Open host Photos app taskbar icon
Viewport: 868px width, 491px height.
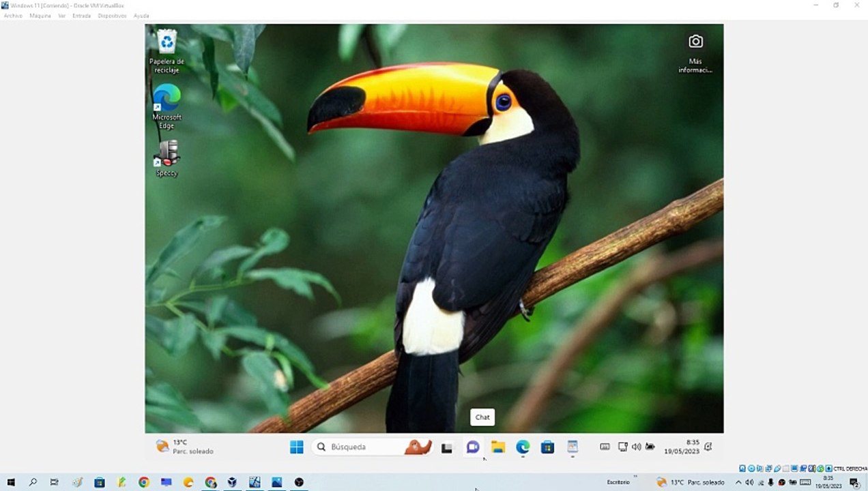pyautogui.click(x=276, y=482)
